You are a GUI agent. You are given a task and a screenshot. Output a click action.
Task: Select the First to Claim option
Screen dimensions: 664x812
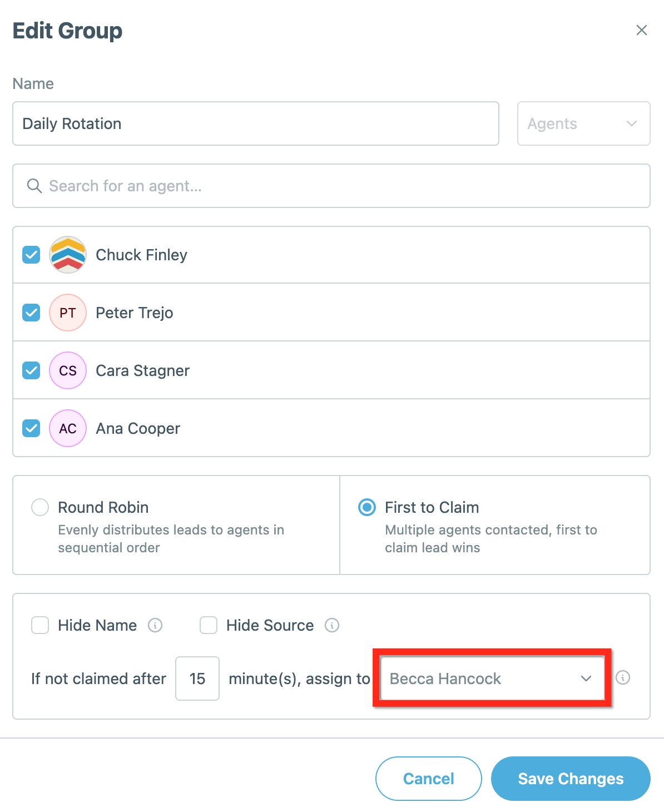[367, 507]
